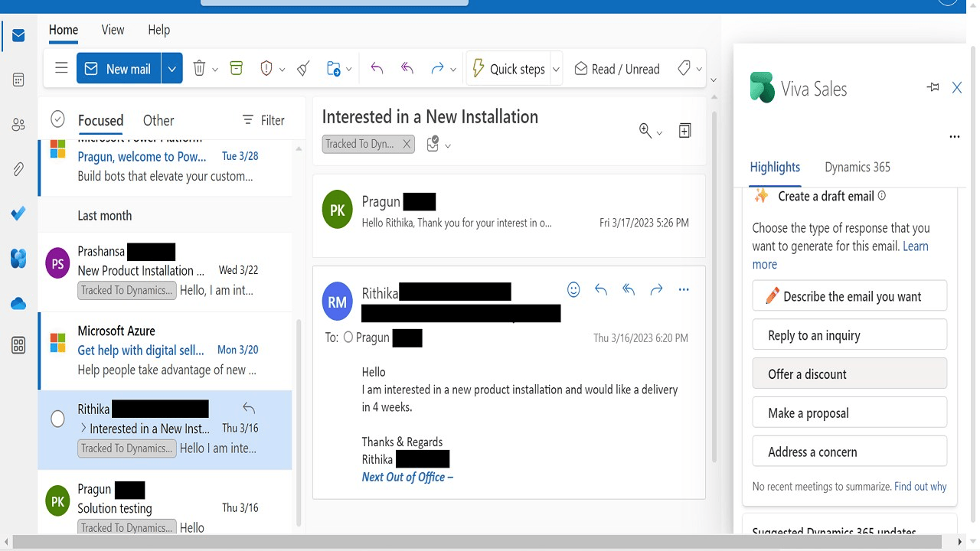Pin the Viva Sales pane
Screen dimensions: 980x551
(x=933, y=88)
